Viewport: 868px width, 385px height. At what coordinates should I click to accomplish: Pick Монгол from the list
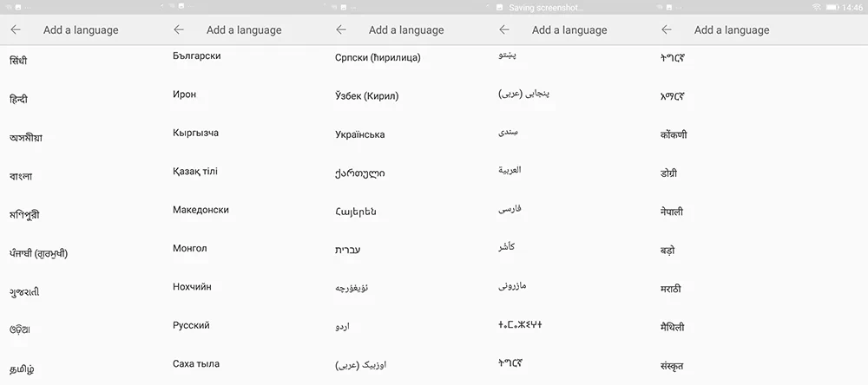tap(190, 248)
